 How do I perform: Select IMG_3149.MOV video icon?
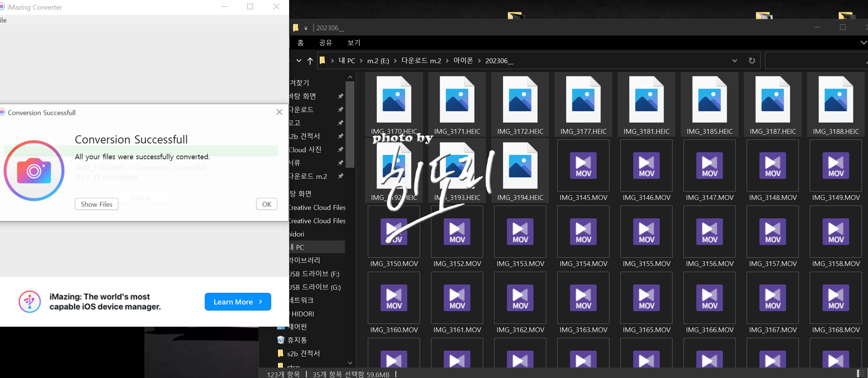pos(836,166)
